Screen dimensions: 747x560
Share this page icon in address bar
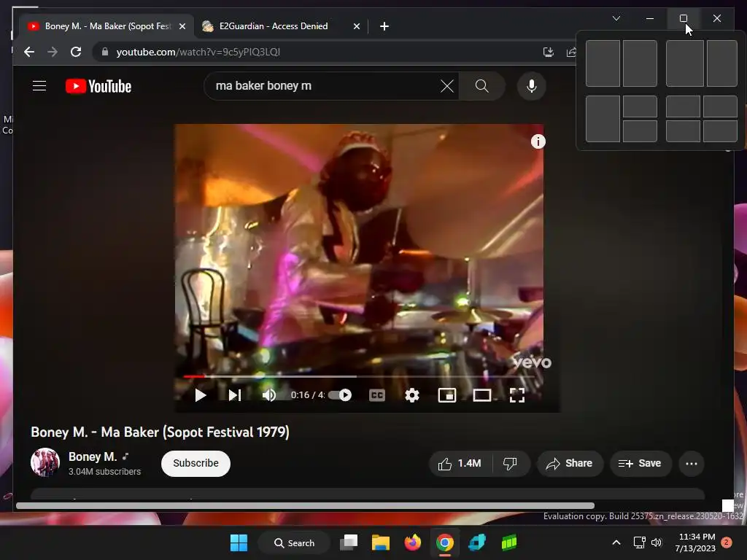click(571, 52)
